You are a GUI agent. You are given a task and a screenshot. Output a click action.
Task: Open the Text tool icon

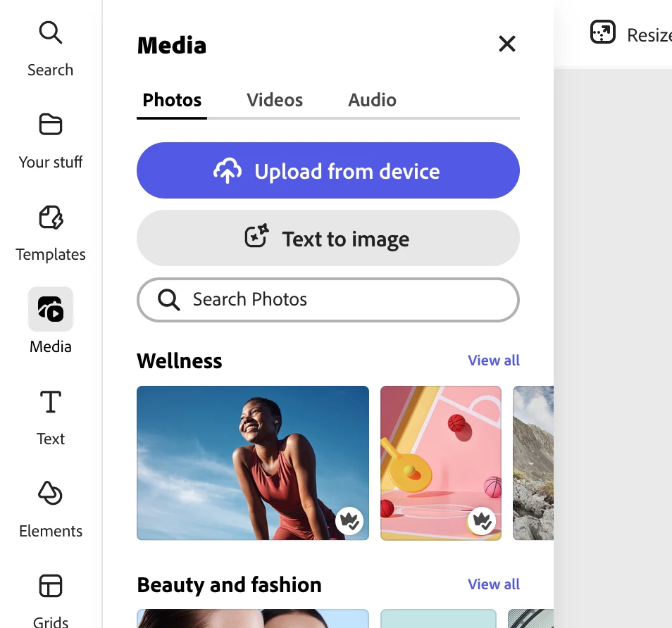click(x=51, y=401)
